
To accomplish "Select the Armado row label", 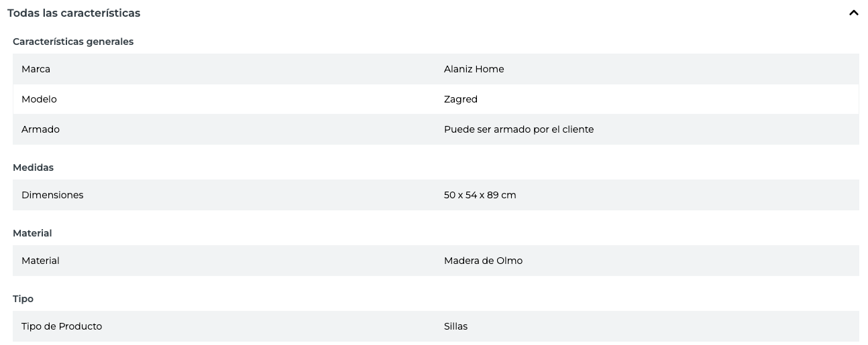I will [40, 129].
